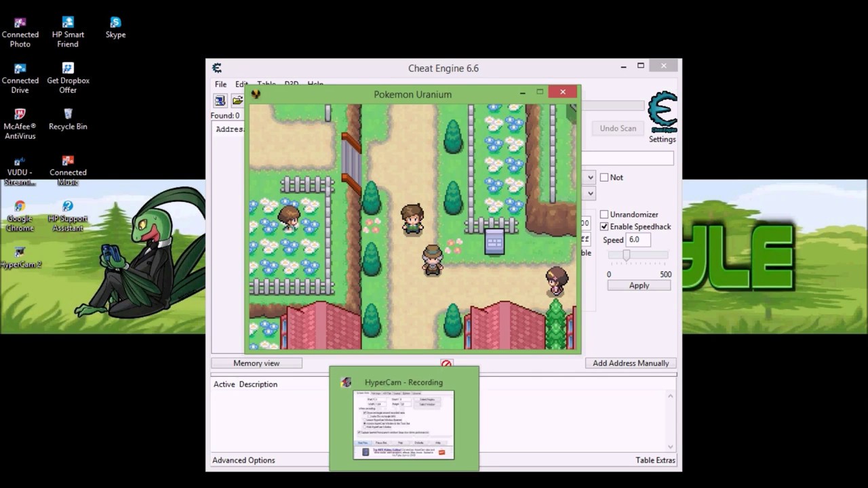Open Advanced Options
868x488 pixels.
(x=243, y=460)
